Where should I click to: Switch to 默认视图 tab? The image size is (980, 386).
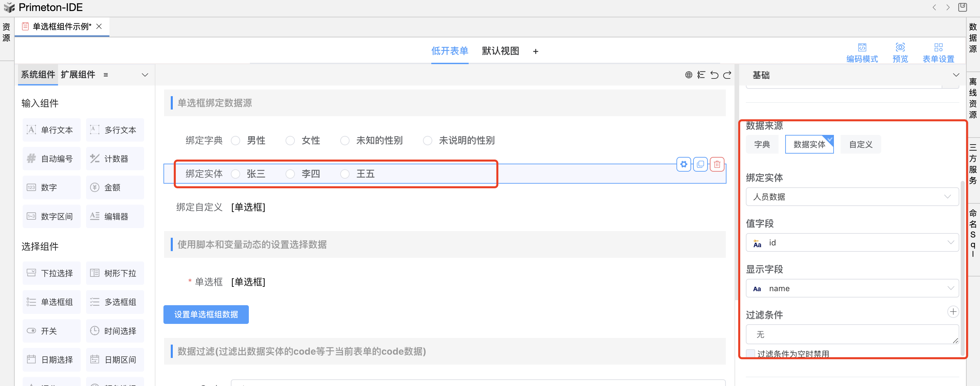coord(500,51)
